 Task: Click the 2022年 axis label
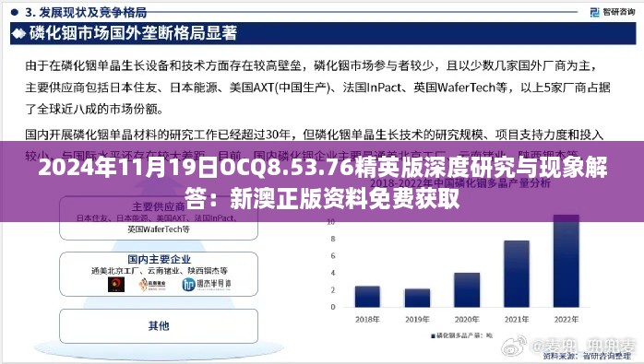566,319
